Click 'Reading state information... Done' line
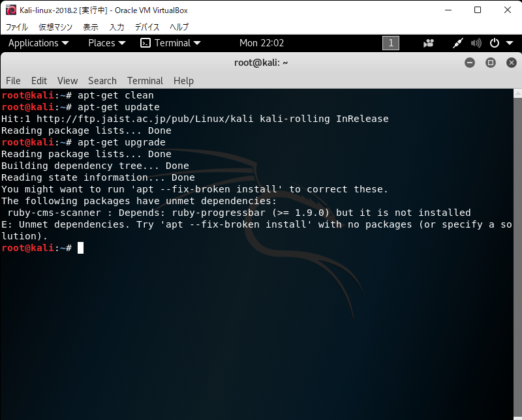 [x=99, y=177]
